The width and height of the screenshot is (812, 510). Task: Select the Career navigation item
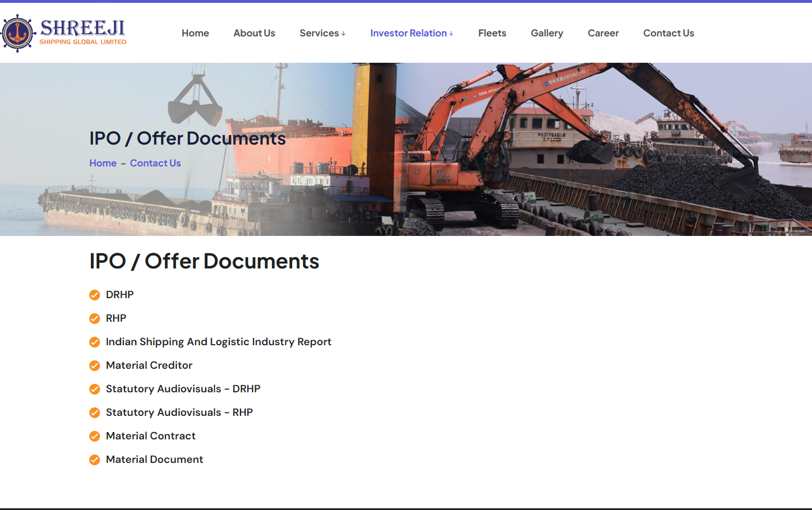[x=603, y=33]
